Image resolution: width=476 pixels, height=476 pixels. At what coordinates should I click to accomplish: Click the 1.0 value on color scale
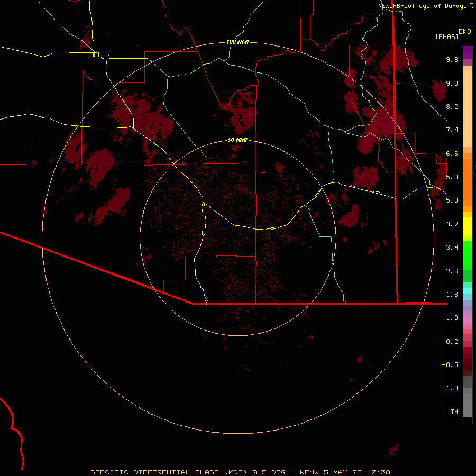(x=452, y=318)
